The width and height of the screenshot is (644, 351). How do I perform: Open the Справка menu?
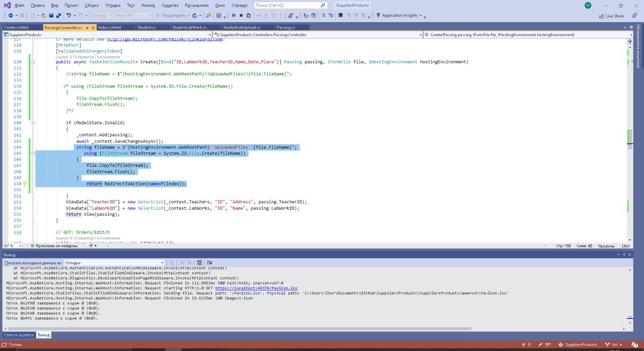(x=239, y=5)
